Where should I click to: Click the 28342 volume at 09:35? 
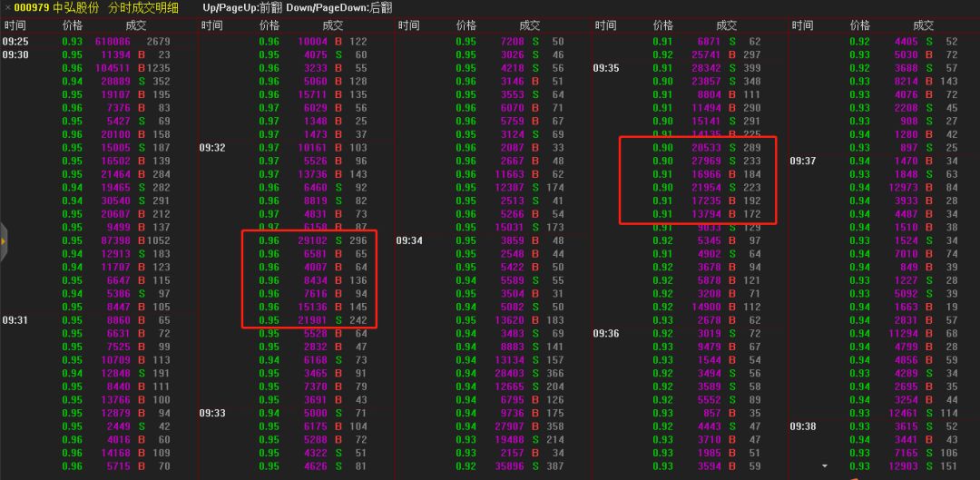point(706,68)
